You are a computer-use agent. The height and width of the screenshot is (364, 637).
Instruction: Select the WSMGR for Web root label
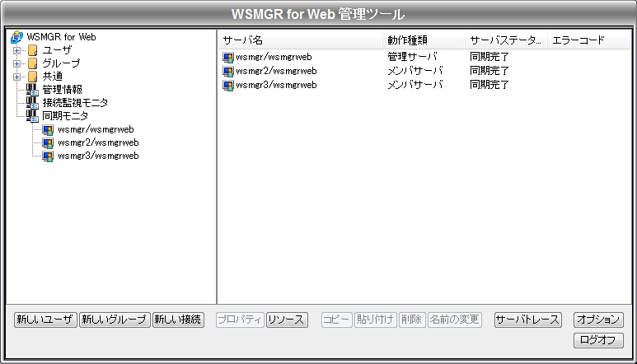tap(61, 37)
